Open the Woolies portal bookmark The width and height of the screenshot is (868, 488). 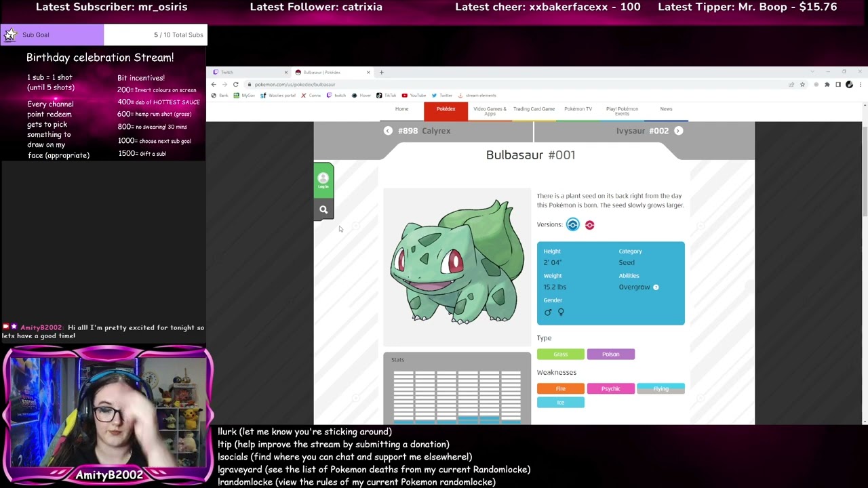tap(278, 96)
